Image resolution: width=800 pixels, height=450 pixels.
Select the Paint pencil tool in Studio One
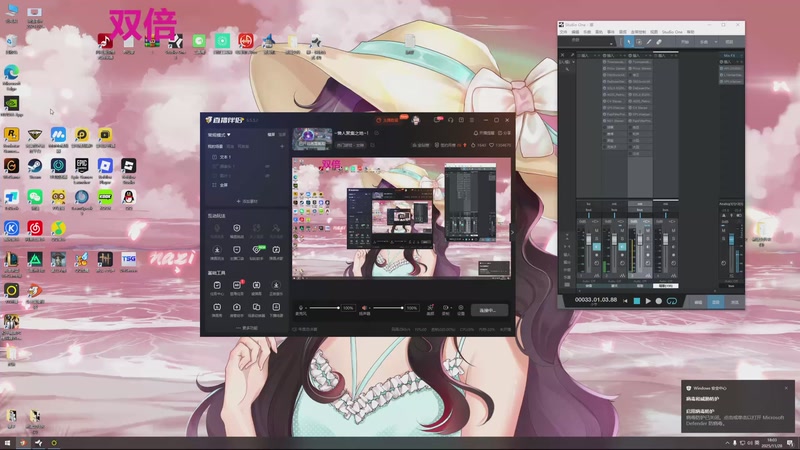tap(649, 42)
